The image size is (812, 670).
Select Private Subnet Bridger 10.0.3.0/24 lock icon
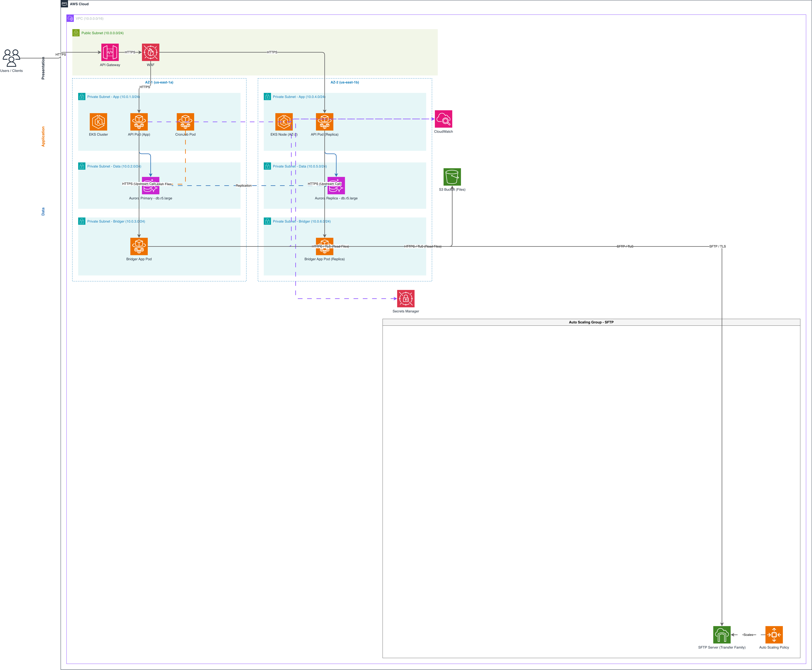point(82,221)
